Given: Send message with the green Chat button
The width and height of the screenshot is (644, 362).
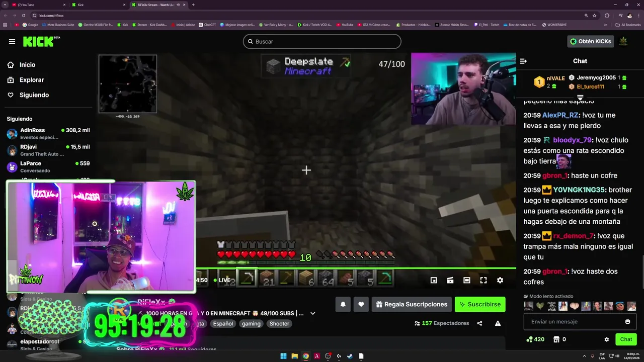Looking at the screenshot, I should click(x=626, y=339).
